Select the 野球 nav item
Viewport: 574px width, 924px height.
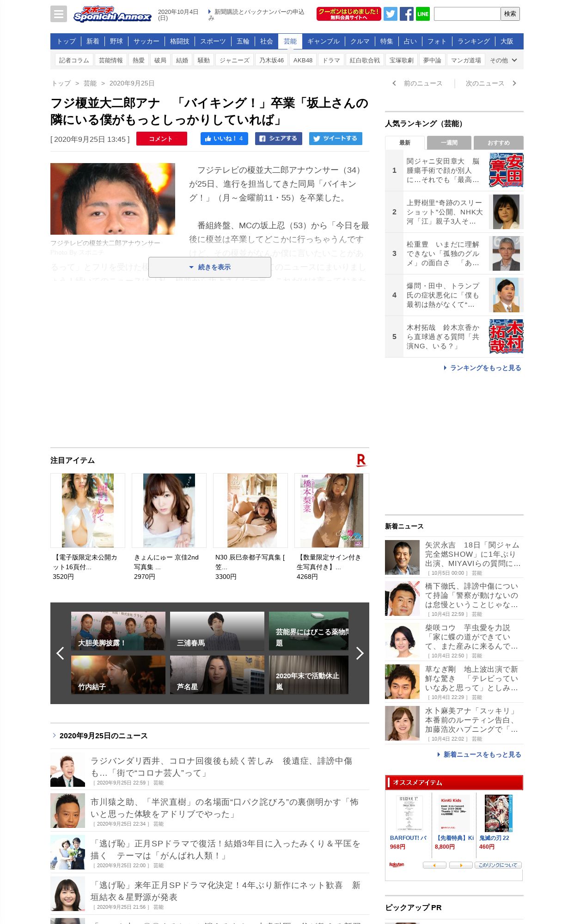(x=116, y=41)
